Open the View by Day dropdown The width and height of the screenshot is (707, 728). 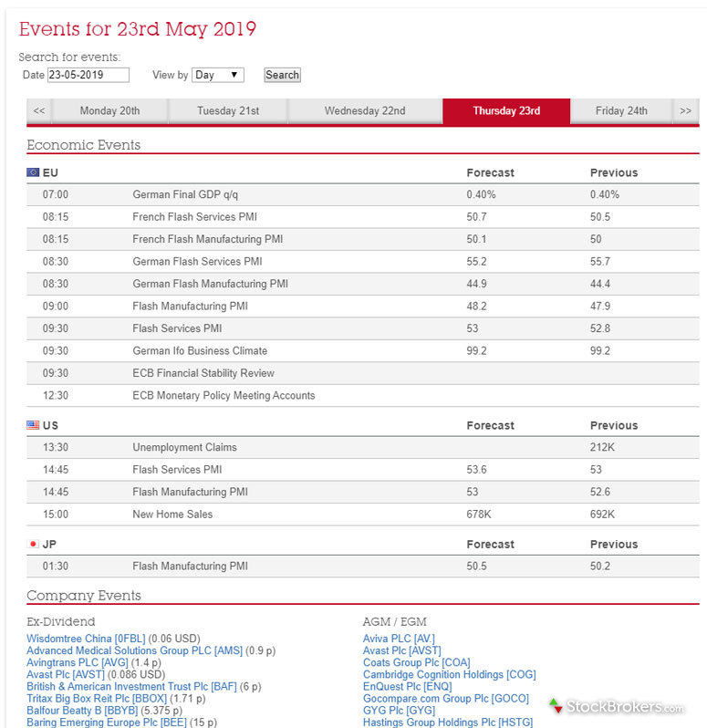pyautogui.click(x=218, y=75)
